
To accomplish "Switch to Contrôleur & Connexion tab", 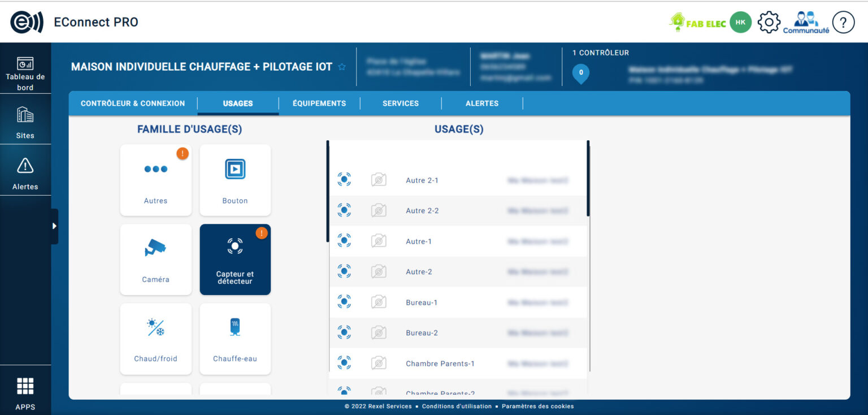I will point(133,103).
